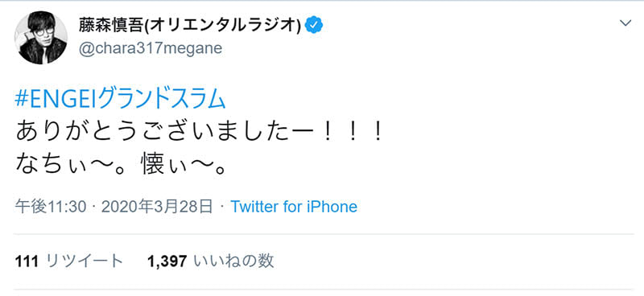
Task: Click the いいねの数 label
Action: [233, 261]
